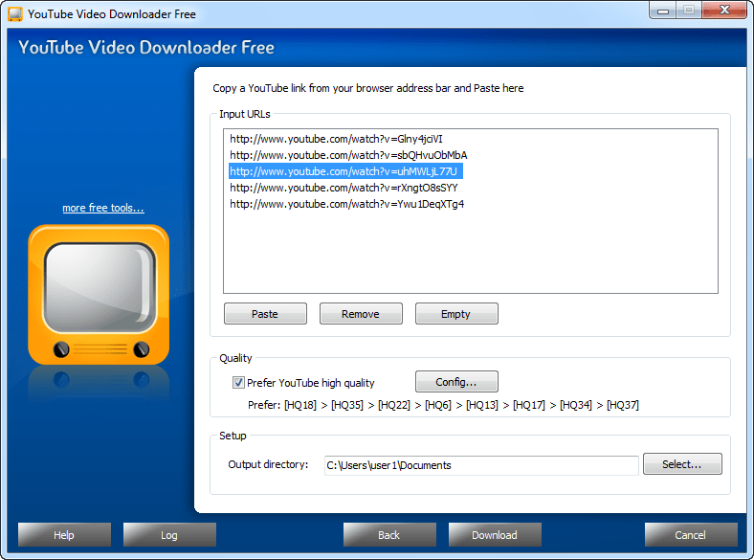This screenshot has height=560, width=754.
Task: Click the orange TV application logo
Action: [99, 295]
